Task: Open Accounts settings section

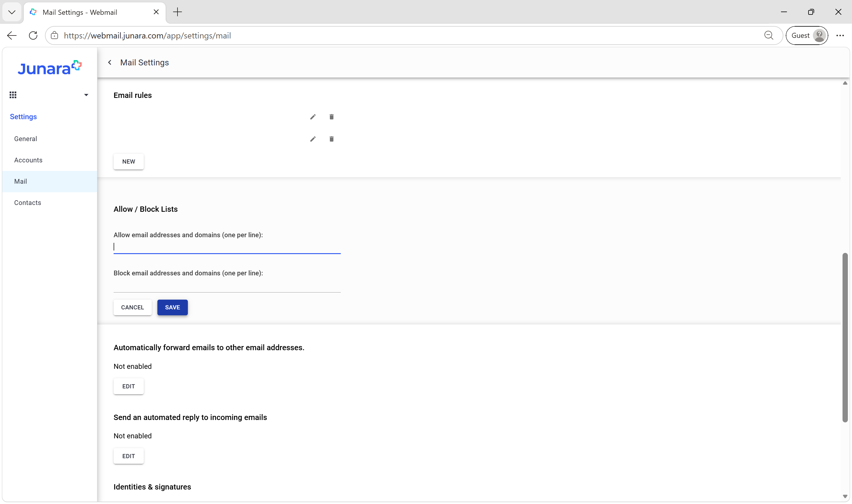Action: click(50, 160)
